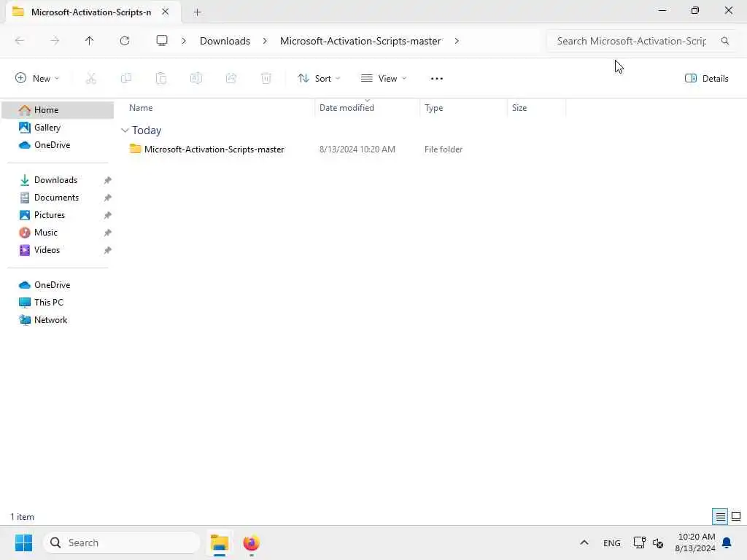Select Home in navigation pane

click(58, 110)
